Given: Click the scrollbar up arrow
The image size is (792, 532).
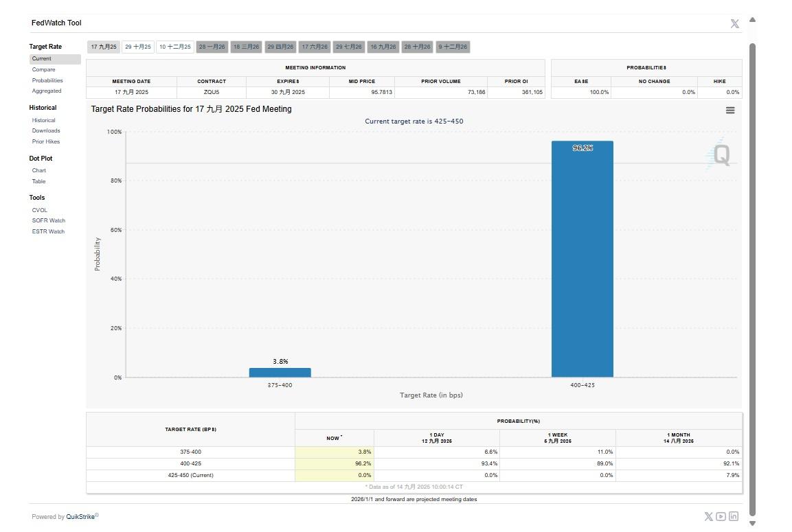Looking at the screenshot, I should click(x=752, y=20).
